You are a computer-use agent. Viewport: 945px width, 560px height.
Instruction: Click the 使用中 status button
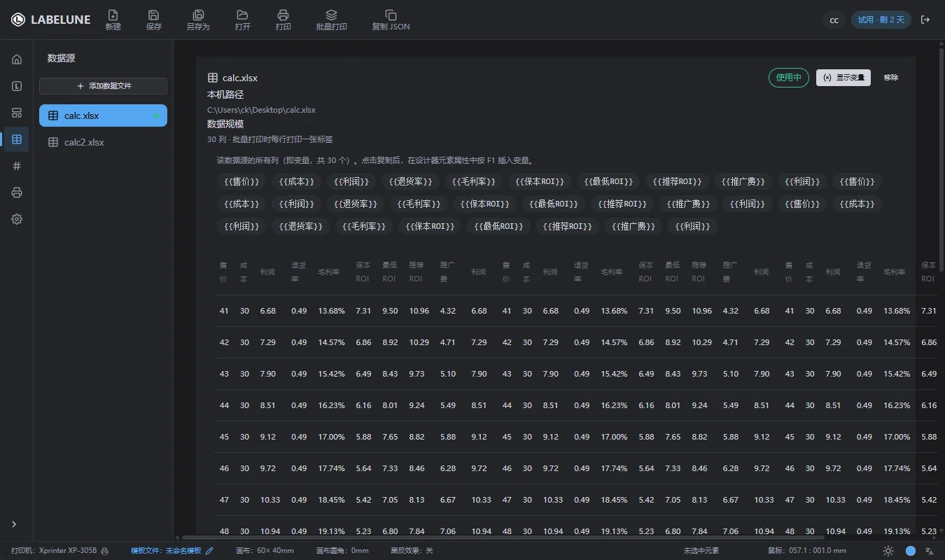tap(789, 78)
